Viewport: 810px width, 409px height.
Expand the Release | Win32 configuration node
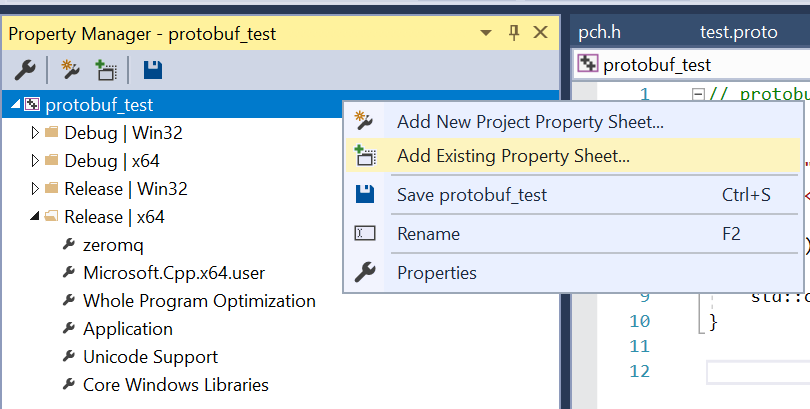[x=36, y=188]
